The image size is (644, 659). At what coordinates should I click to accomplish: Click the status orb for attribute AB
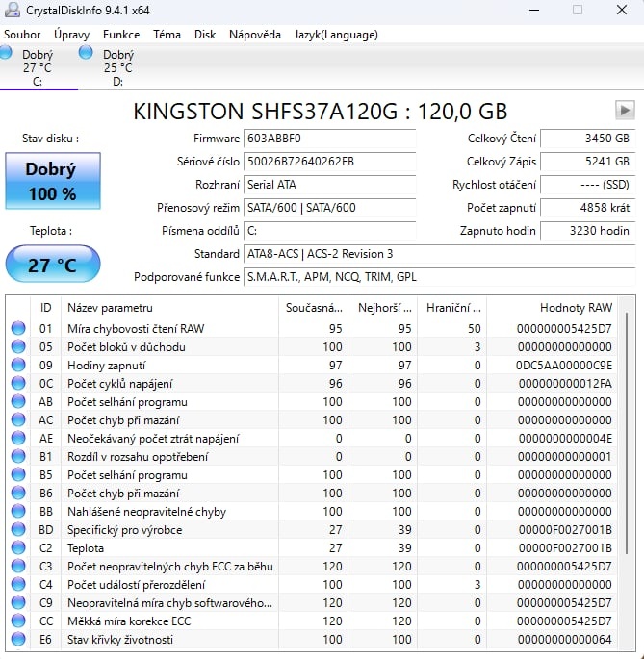pyautogui.click(x=18, y=401)
